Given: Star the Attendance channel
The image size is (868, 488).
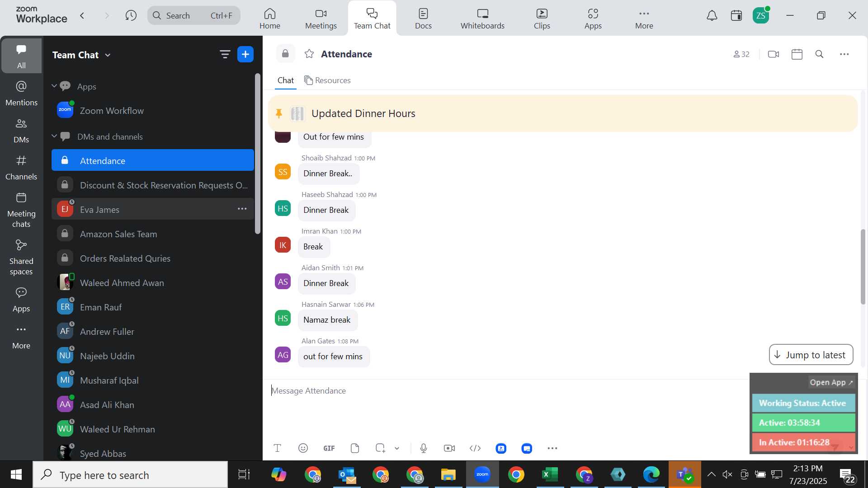Looking at the screenshot, I should [x=309, y=54].
